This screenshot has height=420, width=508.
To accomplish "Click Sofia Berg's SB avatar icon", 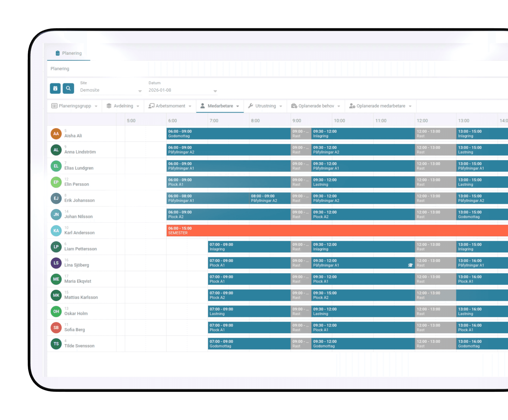I will point(56,328).
